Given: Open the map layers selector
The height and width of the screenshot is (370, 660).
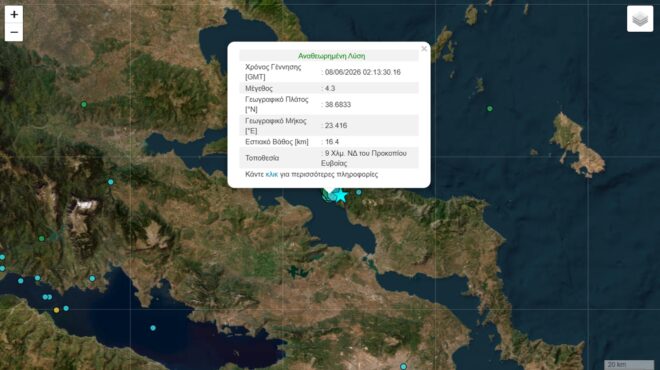Looking at the screenshot, I should click(640, 19).
